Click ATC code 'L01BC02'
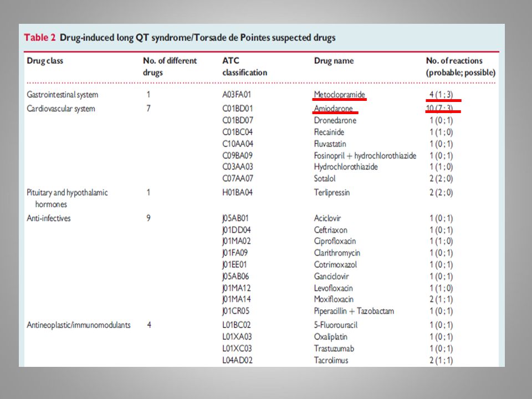532x399 pixels. (x=237, y=325)
